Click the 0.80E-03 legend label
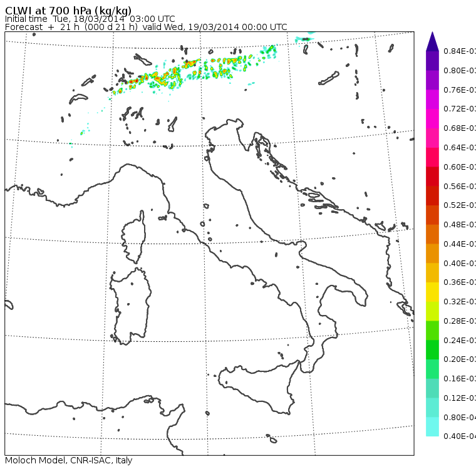Screen dimensions: 476x469 (x=460, y=70)
